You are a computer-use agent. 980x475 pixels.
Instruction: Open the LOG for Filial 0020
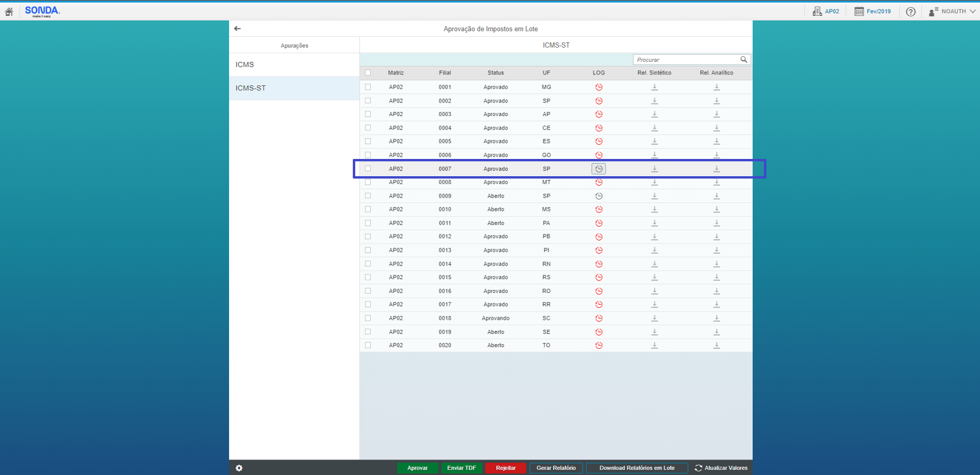click(x=599, y=345)
